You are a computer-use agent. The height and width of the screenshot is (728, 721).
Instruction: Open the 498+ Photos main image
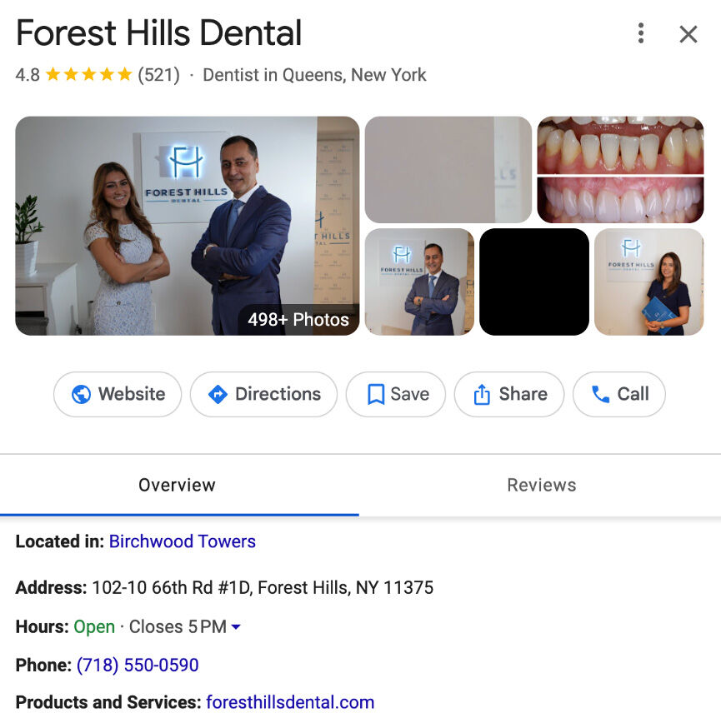[187, 226]
